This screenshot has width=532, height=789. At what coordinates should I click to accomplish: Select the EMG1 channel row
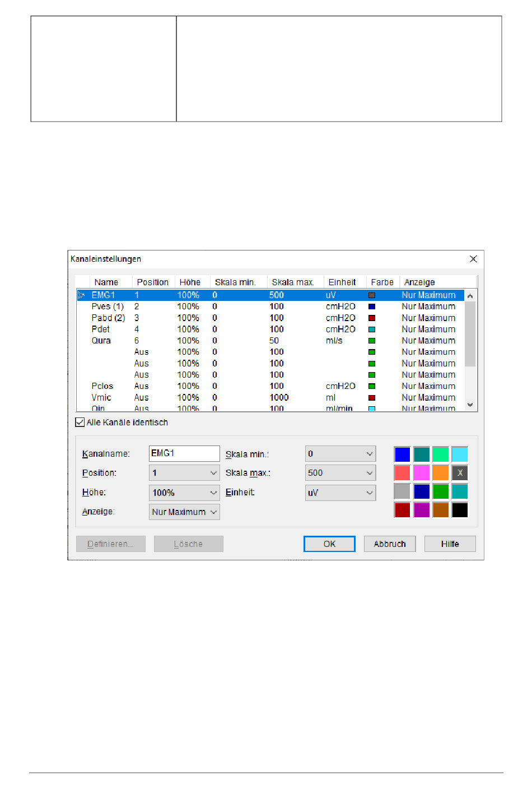[x=271, y=295]
